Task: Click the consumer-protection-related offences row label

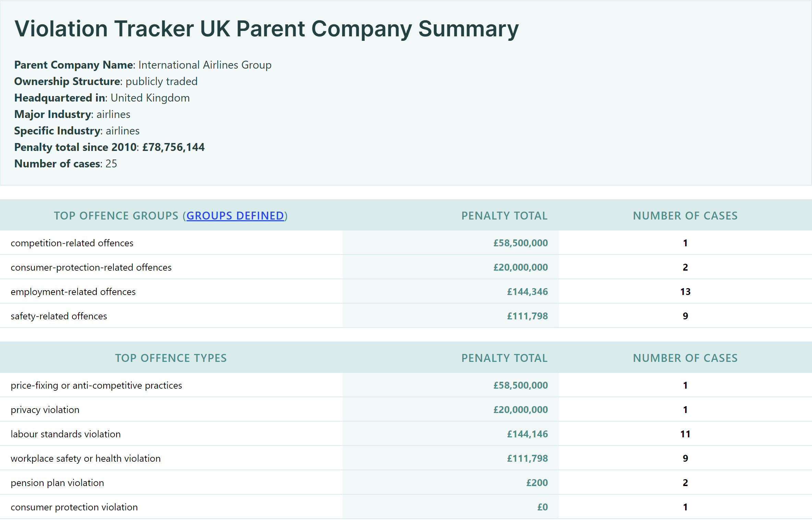Action: point(91,268)
